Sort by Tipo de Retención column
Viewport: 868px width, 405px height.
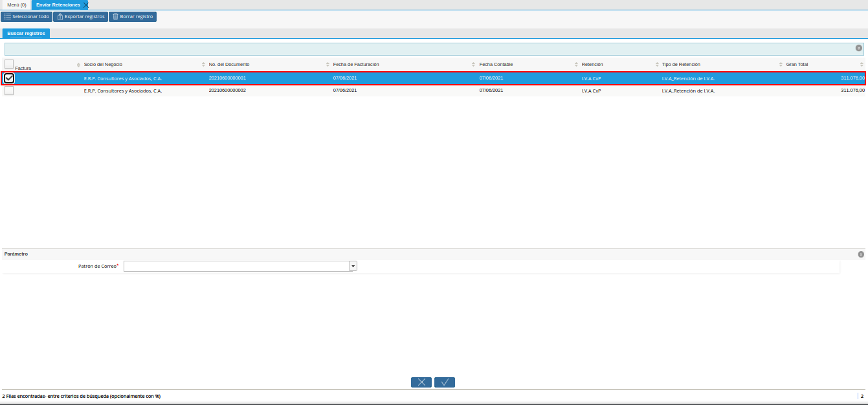click(x=681, y=64)
